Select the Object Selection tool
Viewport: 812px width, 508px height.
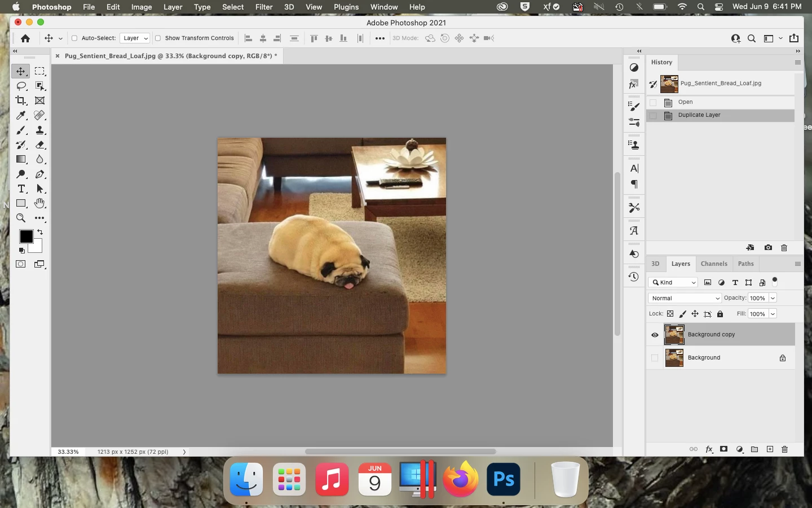[39, 86]
